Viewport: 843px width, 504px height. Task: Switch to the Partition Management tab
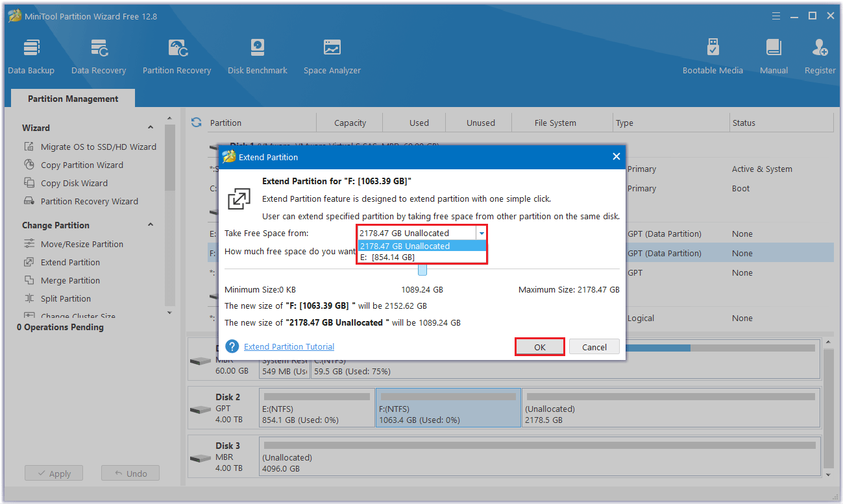(73, 99)
